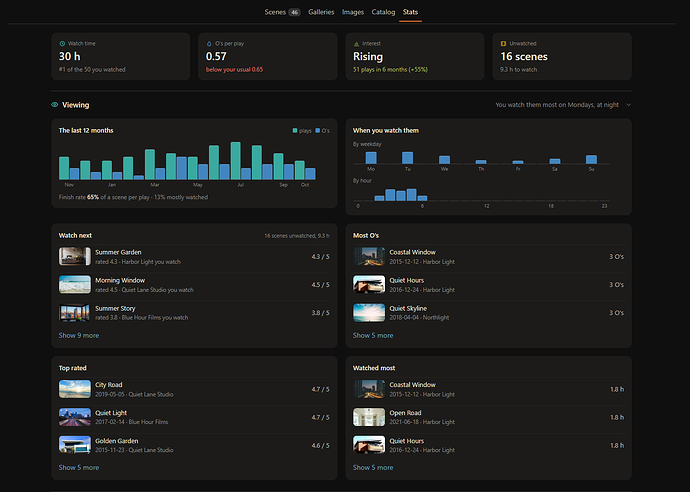Click the '0.57' O's per play value
The height and width of the screenshot is (492, 690).
[x=216, y=56]
